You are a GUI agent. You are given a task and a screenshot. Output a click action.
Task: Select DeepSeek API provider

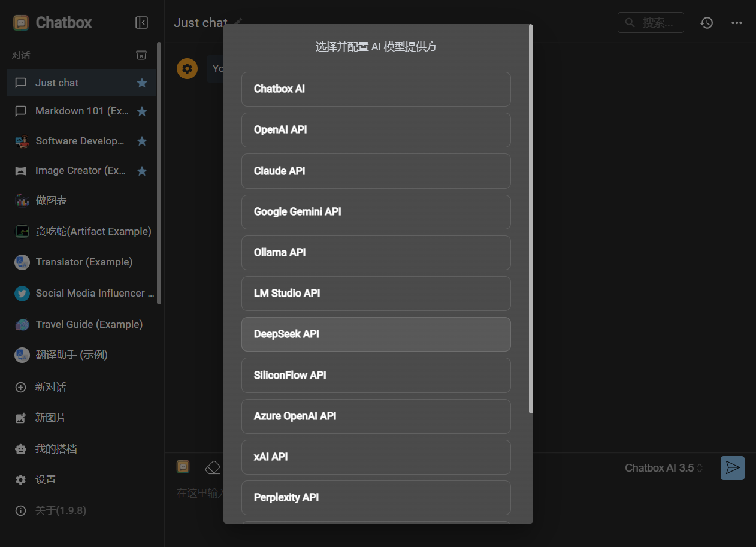[376, 334]
